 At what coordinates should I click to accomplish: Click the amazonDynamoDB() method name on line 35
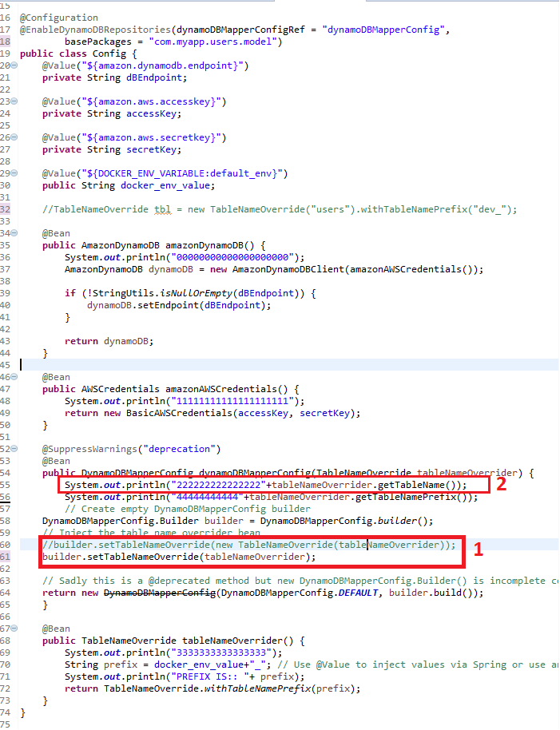210,245
